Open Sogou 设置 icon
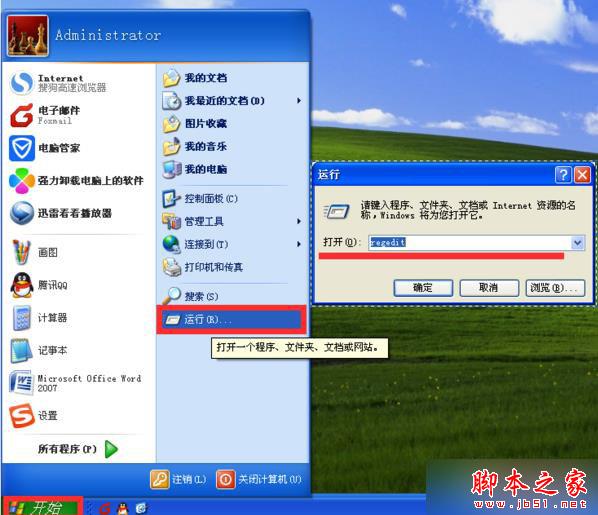 21,415
